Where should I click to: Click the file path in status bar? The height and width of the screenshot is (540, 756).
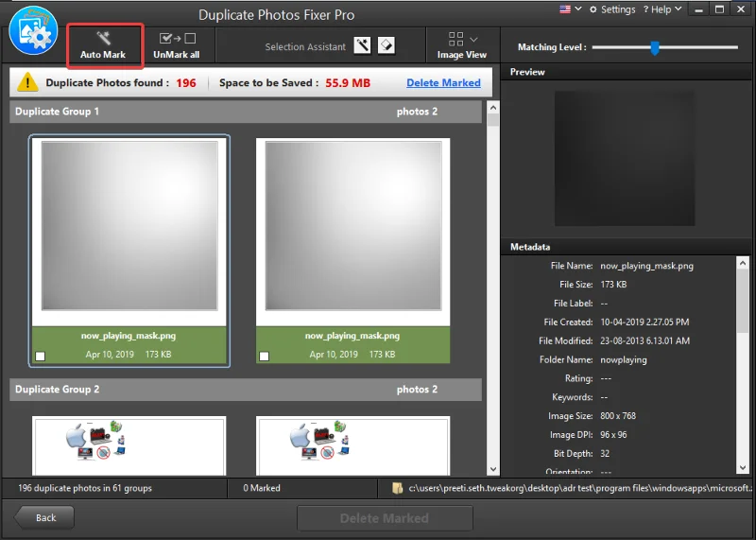tap(580, 488)
